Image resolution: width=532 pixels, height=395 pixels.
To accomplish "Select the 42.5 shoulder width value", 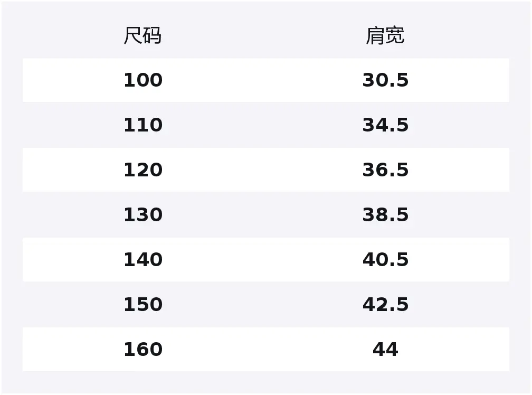I will [385, 305].
